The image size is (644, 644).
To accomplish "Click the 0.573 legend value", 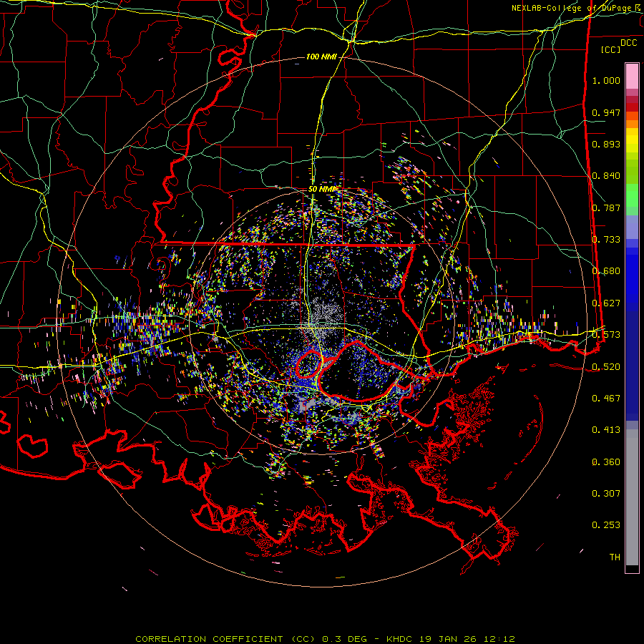I will pyautogui.click(x=606, y=335).
